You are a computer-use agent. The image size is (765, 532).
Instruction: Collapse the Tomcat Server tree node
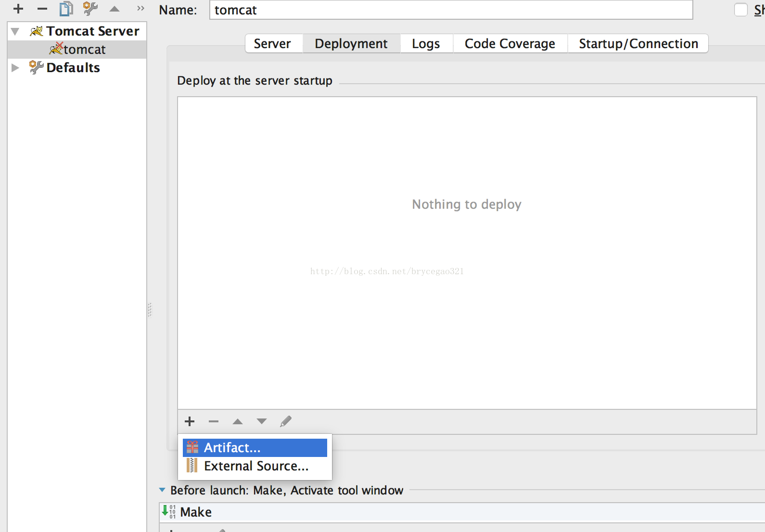click(x=15, y=31)
